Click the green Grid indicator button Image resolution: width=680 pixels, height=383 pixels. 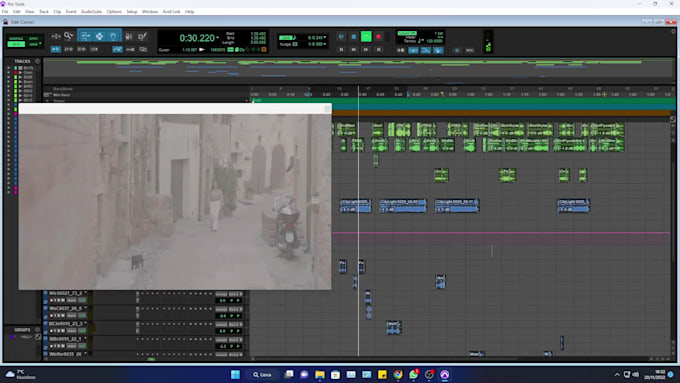pos(287,38)
